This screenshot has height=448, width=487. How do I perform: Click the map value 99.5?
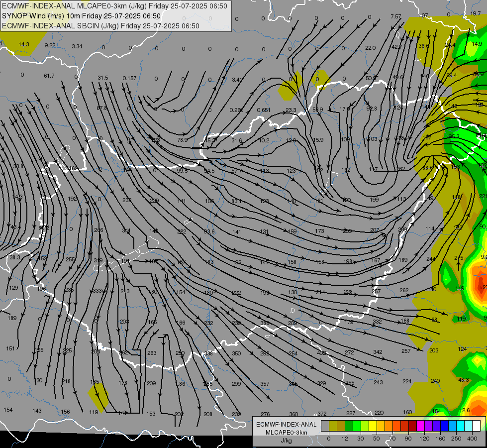[x=183, y=171]
